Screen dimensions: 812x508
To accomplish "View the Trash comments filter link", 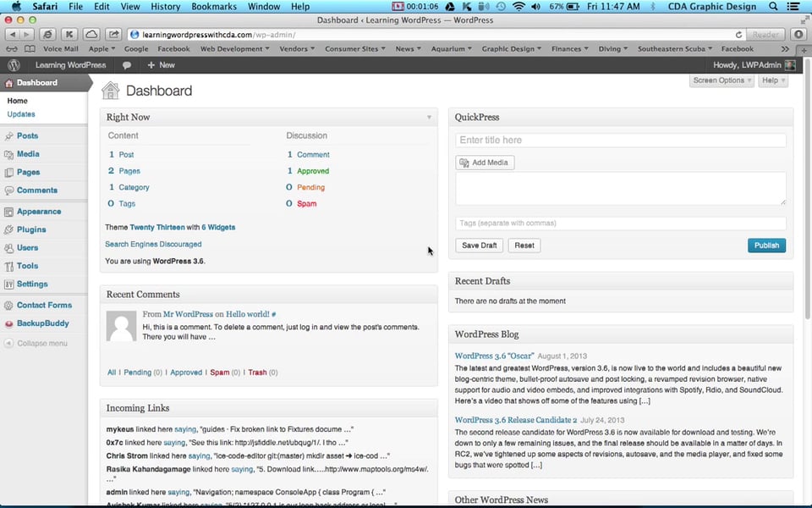I will coord(257,373).
